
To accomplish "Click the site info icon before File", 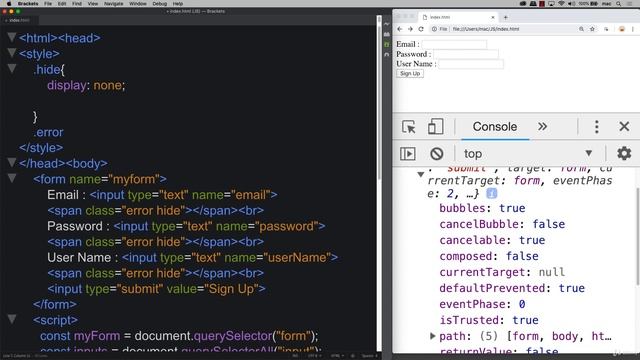I will (x=434, y=29).
